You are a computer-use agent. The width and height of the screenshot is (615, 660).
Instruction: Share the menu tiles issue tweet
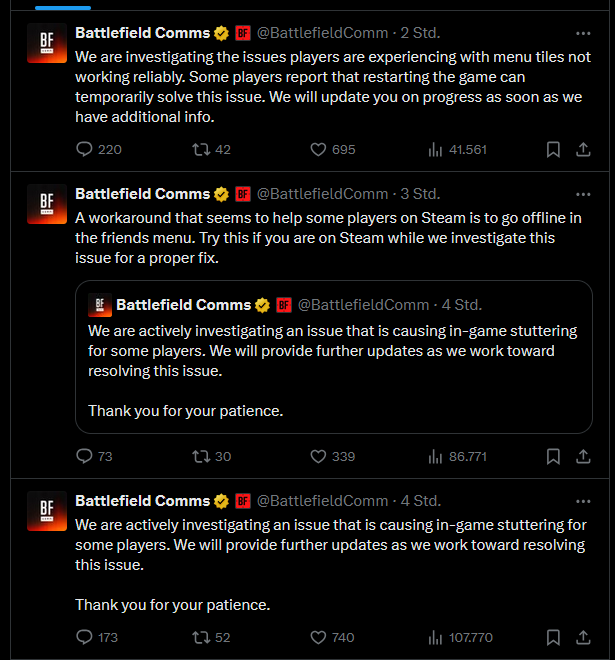point(583,150)
